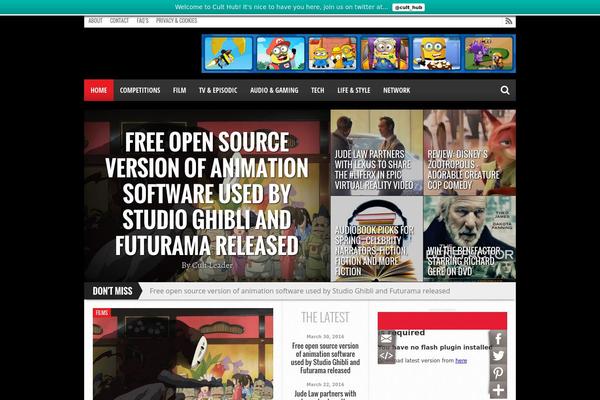
Task: Open the purple minion game thumbnail
Action: click(x=489, y=53)
